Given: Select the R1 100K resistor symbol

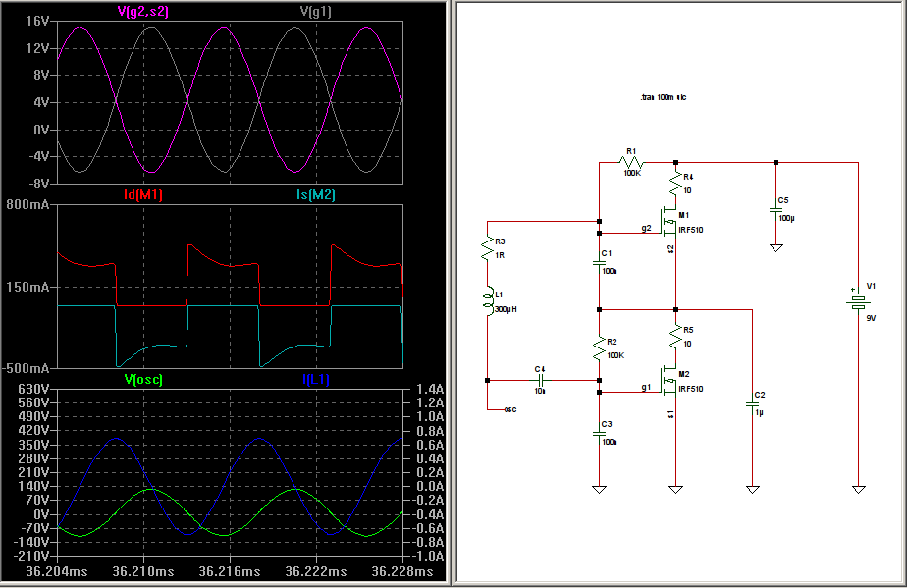Looking at the screenshot, I should 631,163.
